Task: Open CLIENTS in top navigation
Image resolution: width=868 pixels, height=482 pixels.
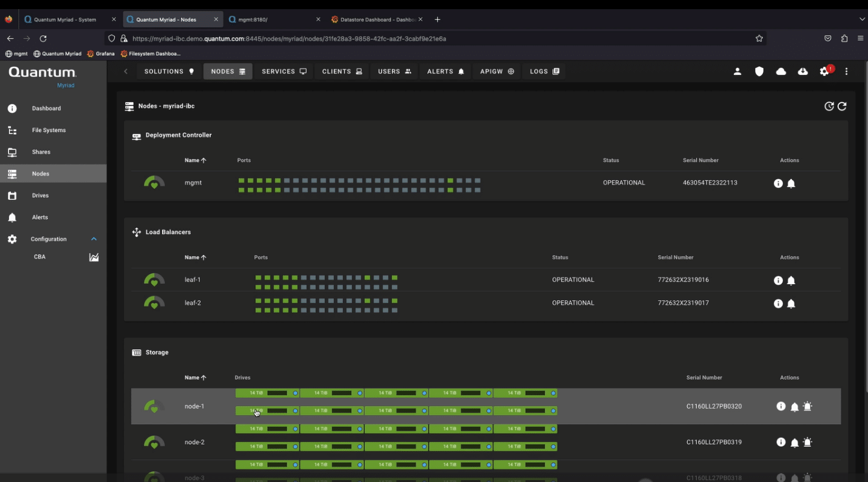Action: [x=342, y=72]
